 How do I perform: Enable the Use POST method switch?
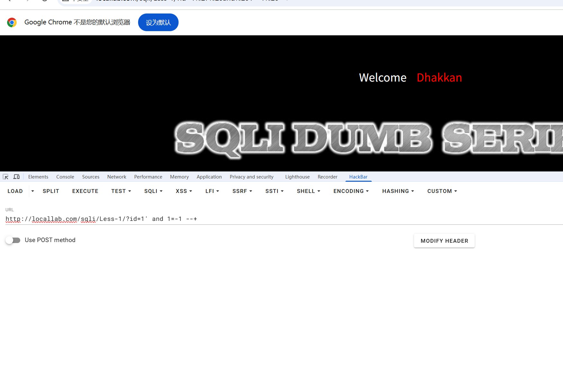[13, 240]
